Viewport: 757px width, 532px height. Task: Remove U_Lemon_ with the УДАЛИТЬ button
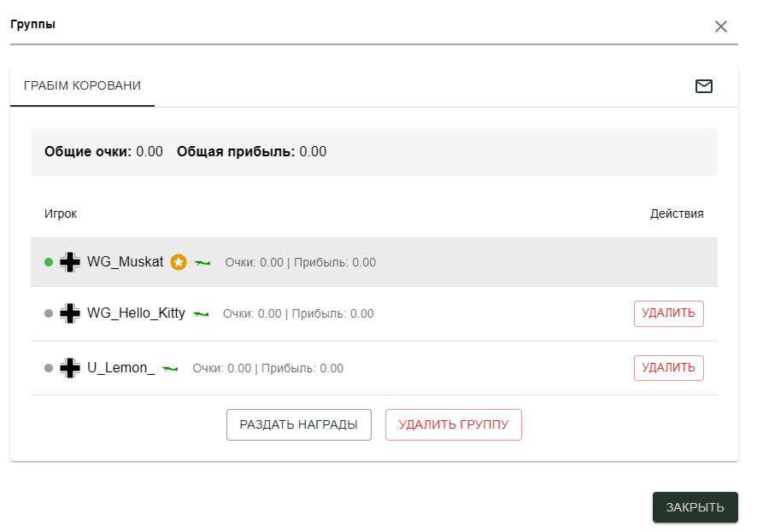point(668,368)
